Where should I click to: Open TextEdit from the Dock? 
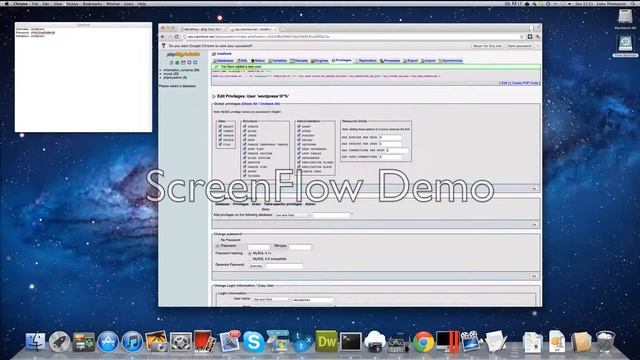pos(496,341)
